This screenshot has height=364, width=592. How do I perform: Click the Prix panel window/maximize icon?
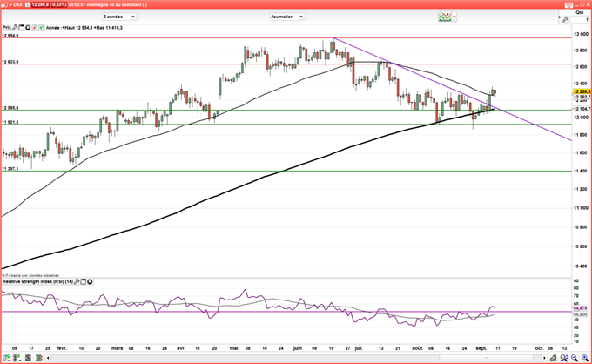(22, 28)
